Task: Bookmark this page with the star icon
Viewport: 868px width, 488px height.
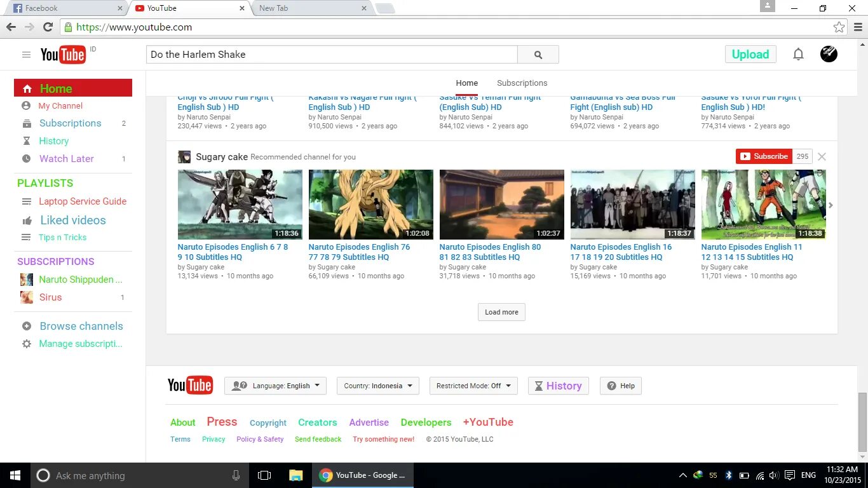Action: tap(839, 27)
